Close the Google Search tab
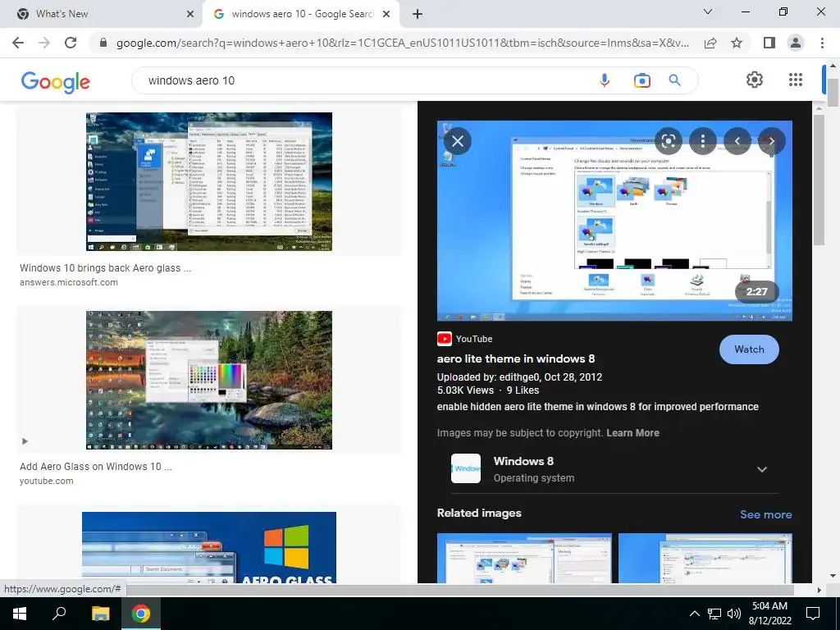 (x=386, y=15)
